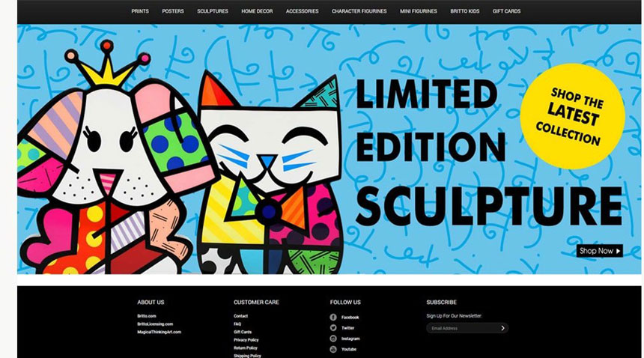Open the Britto.com link under About Us

click(146, 316)
